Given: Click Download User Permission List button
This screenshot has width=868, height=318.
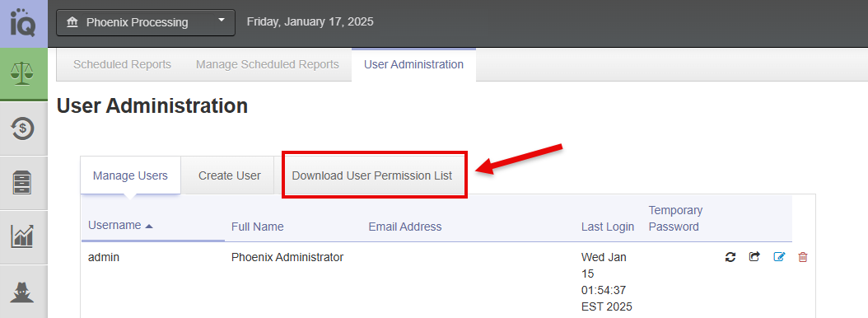Looking at the screenshot, I should click(372, 175).
